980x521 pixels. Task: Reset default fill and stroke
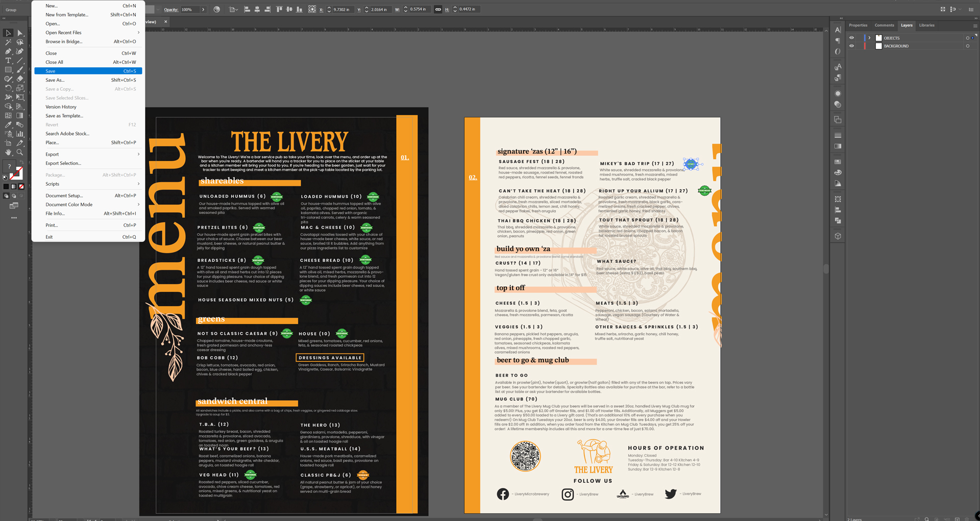pos(5,178)
